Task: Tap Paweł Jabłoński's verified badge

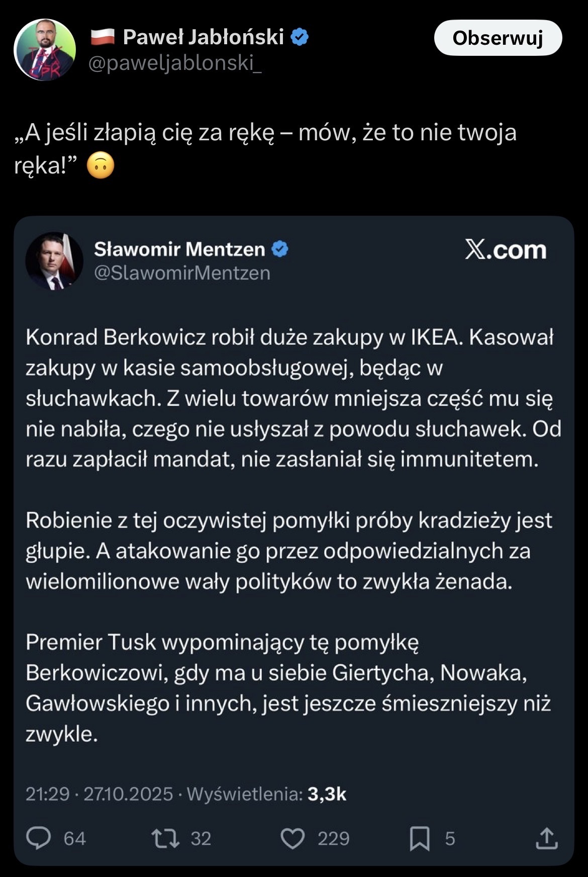Action: point(300,37)
